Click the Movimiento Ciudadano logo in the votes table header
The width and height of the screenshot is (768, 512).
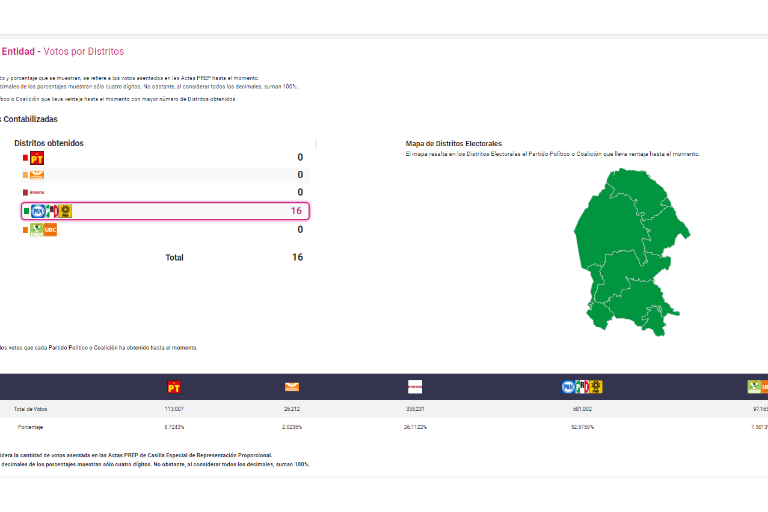[x=292, y=387]
